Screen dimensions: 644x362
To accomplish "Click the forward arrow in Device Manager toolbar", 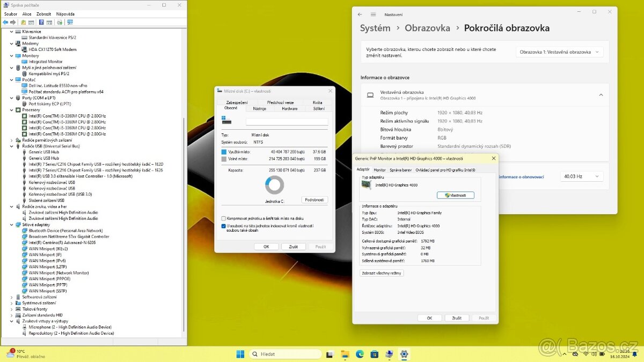I will (12, 22).
